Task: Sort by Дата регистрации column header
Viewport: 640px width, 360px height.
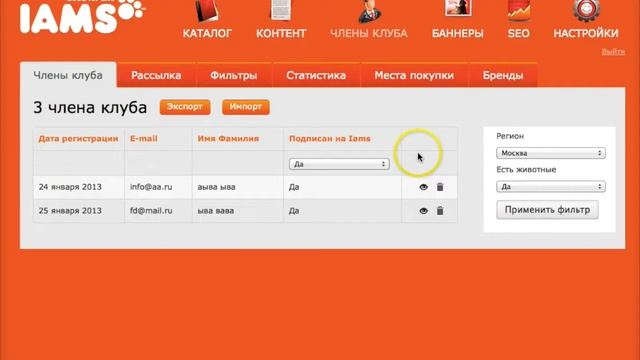Action: [x=78, y=139]
